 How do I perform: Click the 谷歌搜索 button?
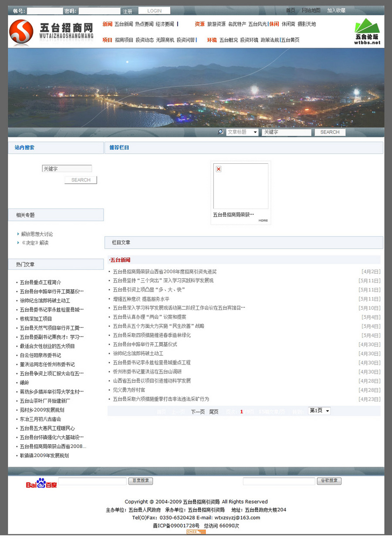click(329, 481)
